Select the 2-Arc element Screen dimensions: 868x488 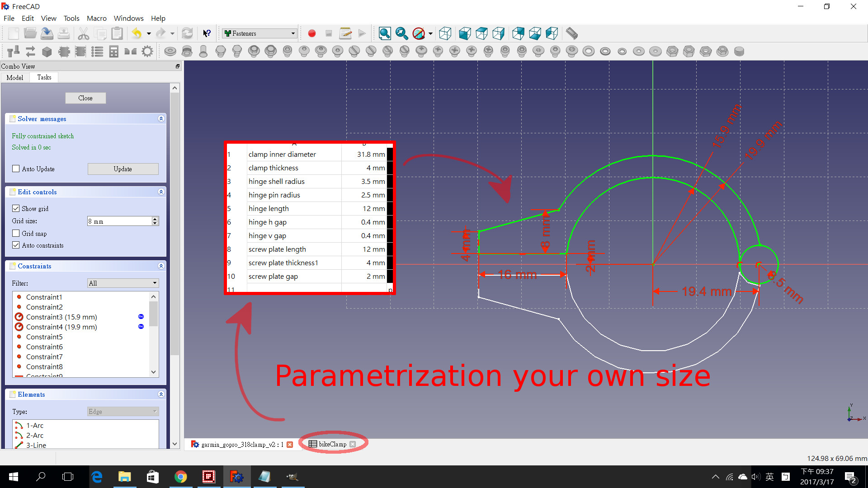tap(85, 436)
